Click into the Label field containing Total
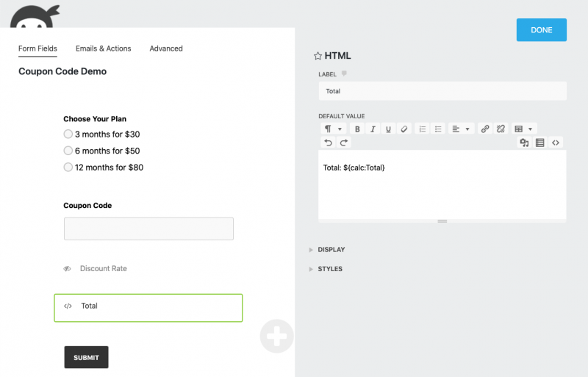Screen dimensions: 588x377 tap(442, 91)
